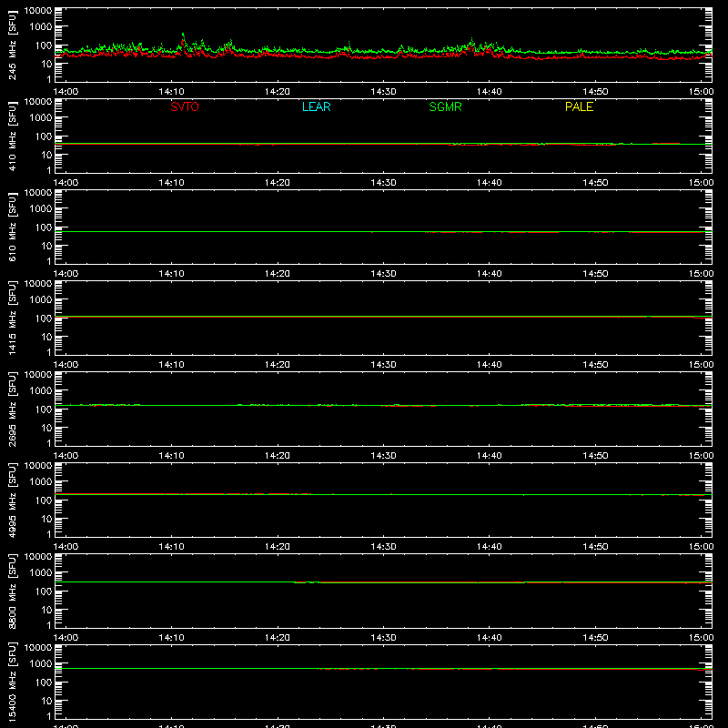Click the 14:10 time label under 245 MHz plot
Image resolution: width=728 pixels, height=728 pixels.
tap(171, 92)
